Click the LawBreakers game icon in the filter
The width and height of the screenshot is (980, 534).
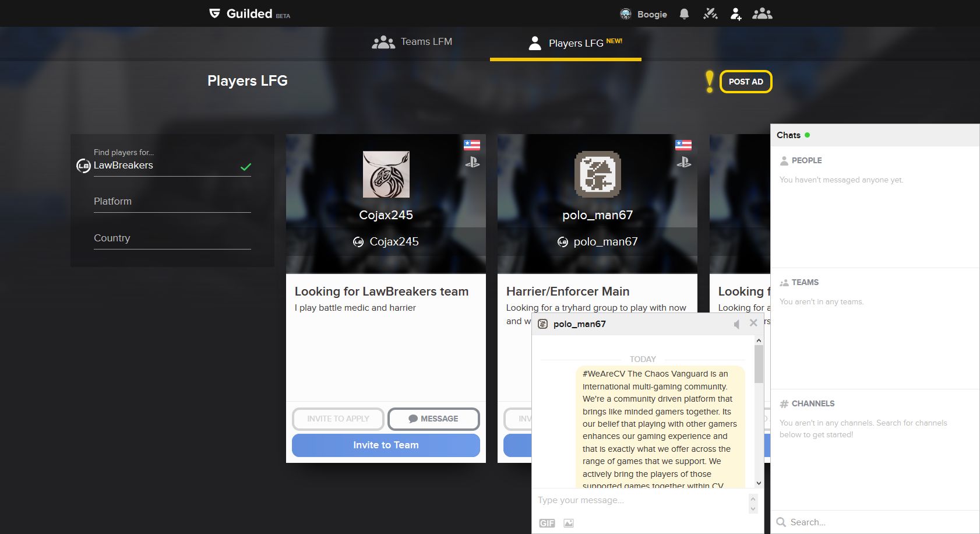point(83,166)
